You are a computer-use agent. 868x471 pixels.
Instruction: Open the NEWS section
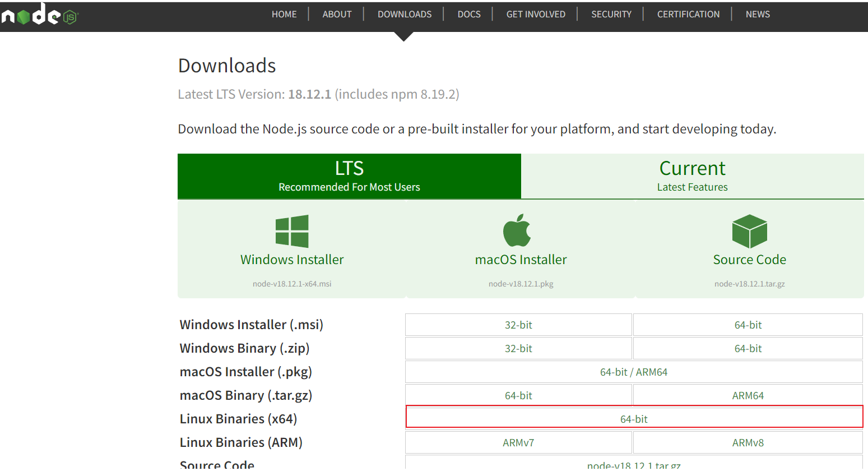click(758, 15)
